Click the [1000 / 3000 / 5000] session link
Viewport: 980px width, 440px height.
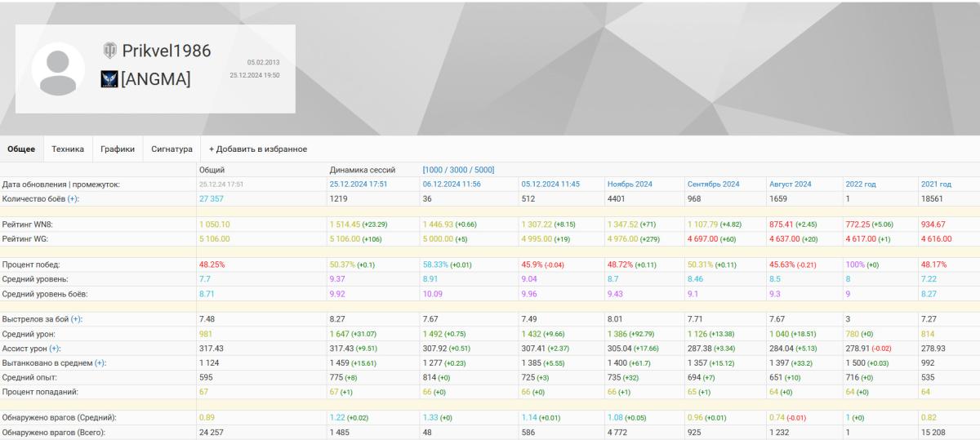458,170
